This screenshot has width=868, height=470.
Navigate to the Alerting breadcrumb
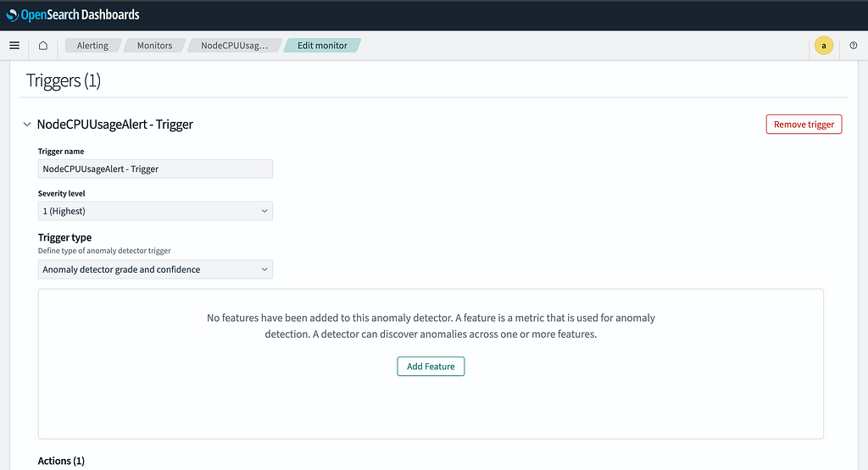(92, 46)
